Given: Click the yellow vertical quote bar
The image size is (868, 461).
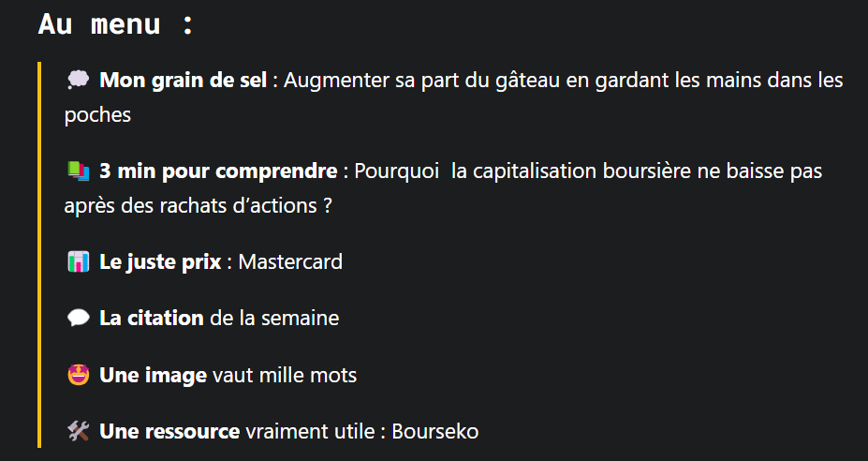Looking at the screenshot, I should tap(39, 255).
